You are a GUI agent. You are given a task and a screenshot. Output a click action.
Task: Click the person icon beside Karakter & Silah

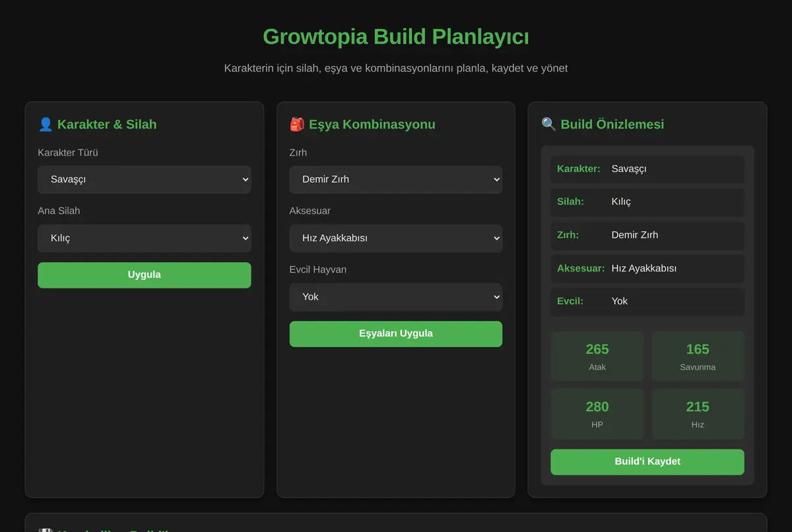[x=46, y=124]
